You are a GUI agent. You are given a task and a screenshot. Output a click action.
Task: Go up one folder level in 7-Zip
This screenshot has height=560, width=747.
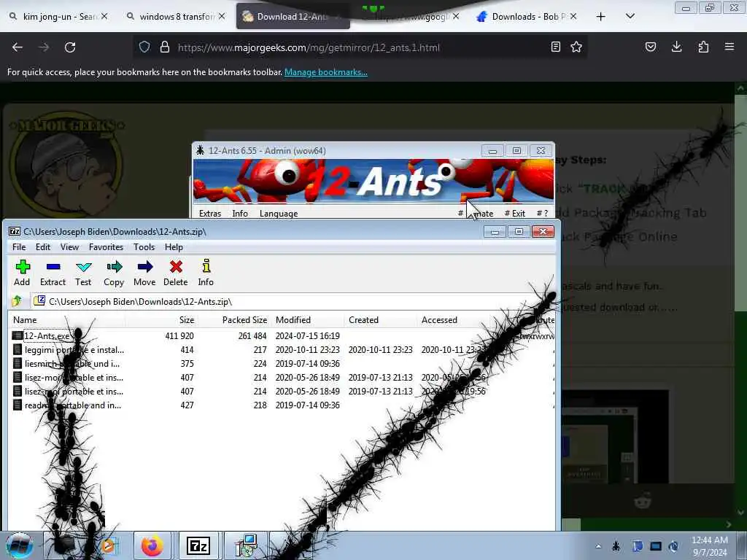click(x=17, y=301)
